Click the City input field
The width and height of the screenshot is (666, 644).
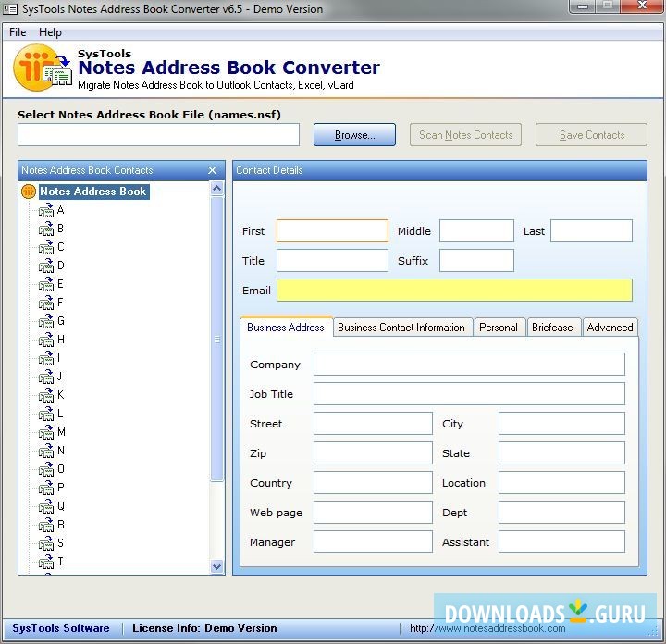pyautogui.click(x=561, y=424)
